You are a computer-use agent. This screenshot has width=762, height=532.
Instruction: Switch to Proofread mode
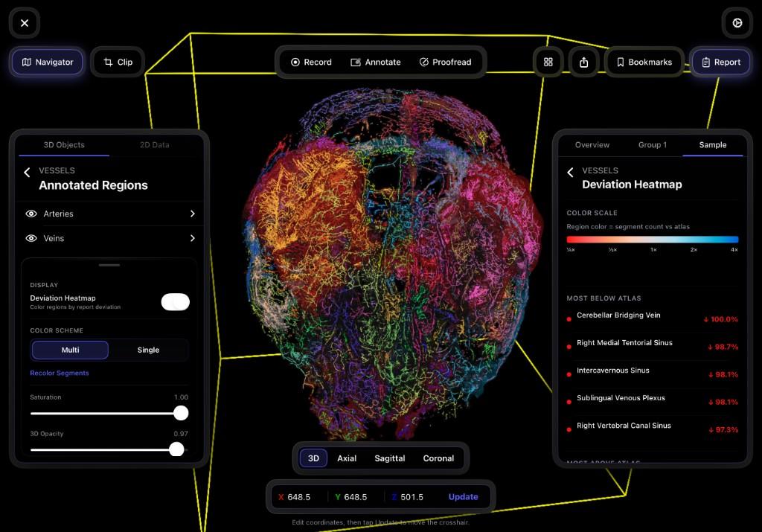pyautogui.click(x=445, y=63)
